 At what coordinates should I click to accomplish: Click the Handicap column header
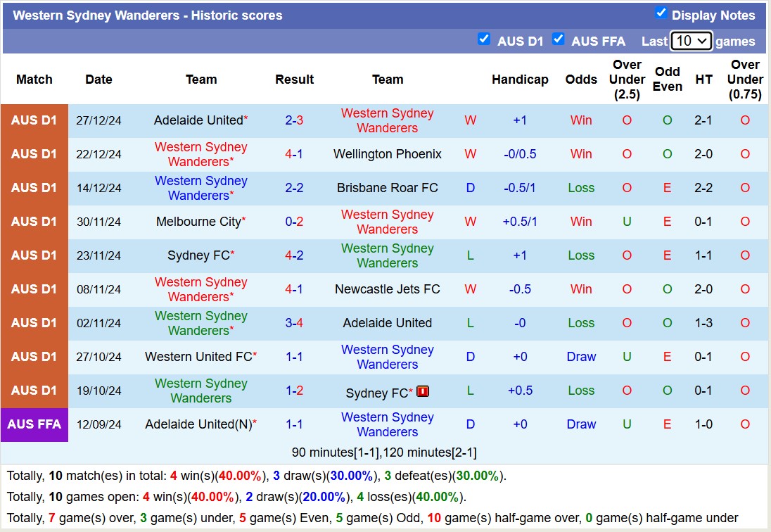point(520,80)
